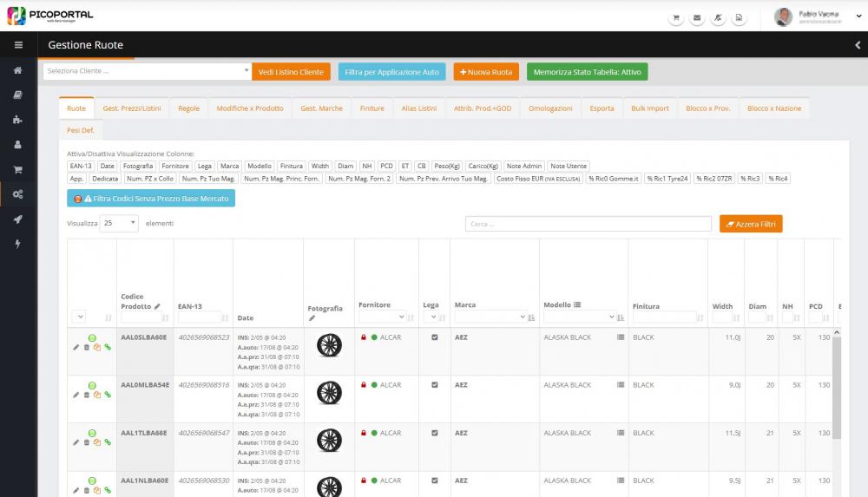The width and height of the screenshot is (868, 497).
Task: Switch to the Regole tab
Action: pyautogui.click(x=188, y=108)
